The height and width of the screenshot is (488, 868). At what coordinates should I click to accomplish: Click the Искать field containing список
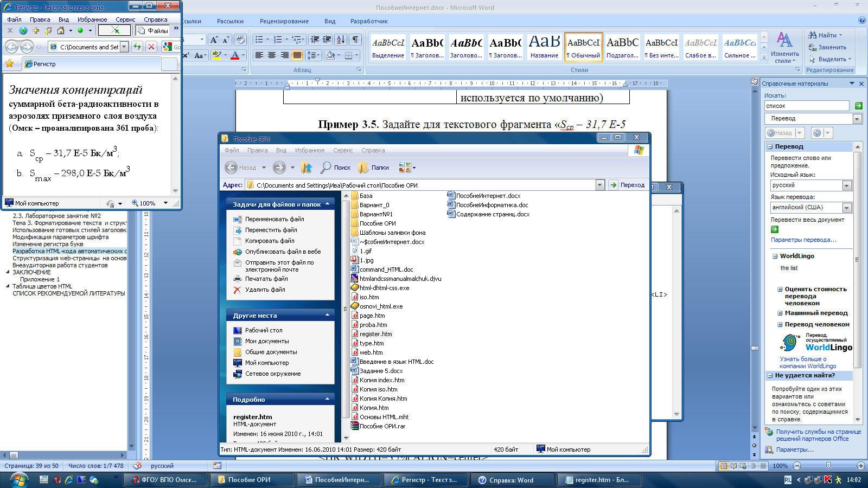coord(807,106)
